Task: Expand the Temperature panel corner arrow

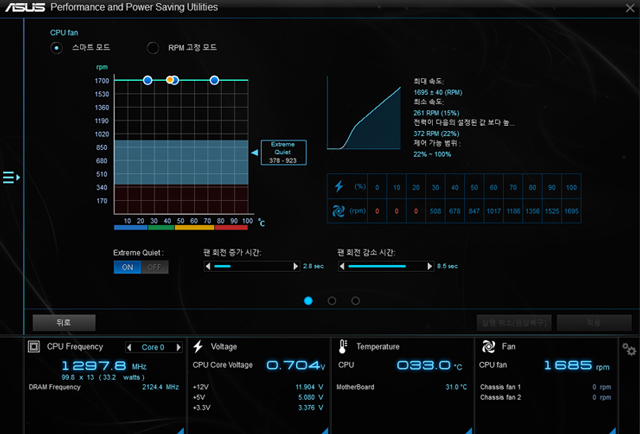Action: tap(469, 430)
